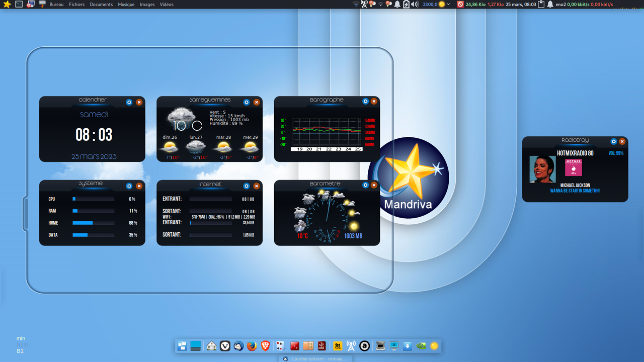Open the Musique menu
This screenshot has height=362, width=644.
(x=126, y=5)
